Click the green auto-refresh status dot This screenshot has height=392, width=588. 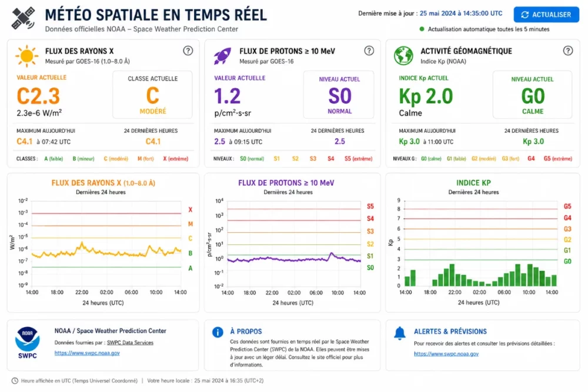pos(422,29)
